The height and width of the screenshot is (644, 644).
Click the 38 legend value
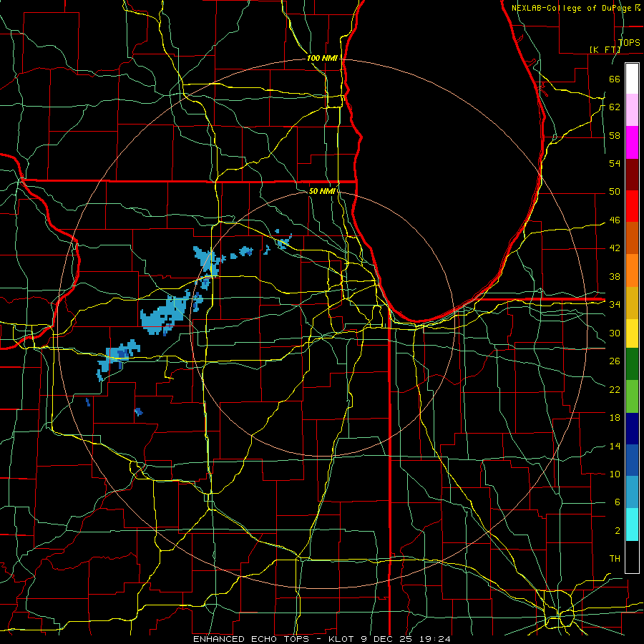click(615, 276)
